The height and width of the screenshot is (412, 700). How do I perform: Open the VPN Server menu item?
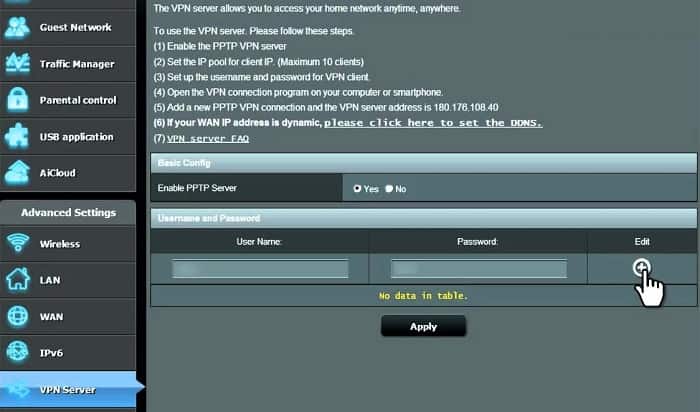pyautogui.click(x=68, y=389)
